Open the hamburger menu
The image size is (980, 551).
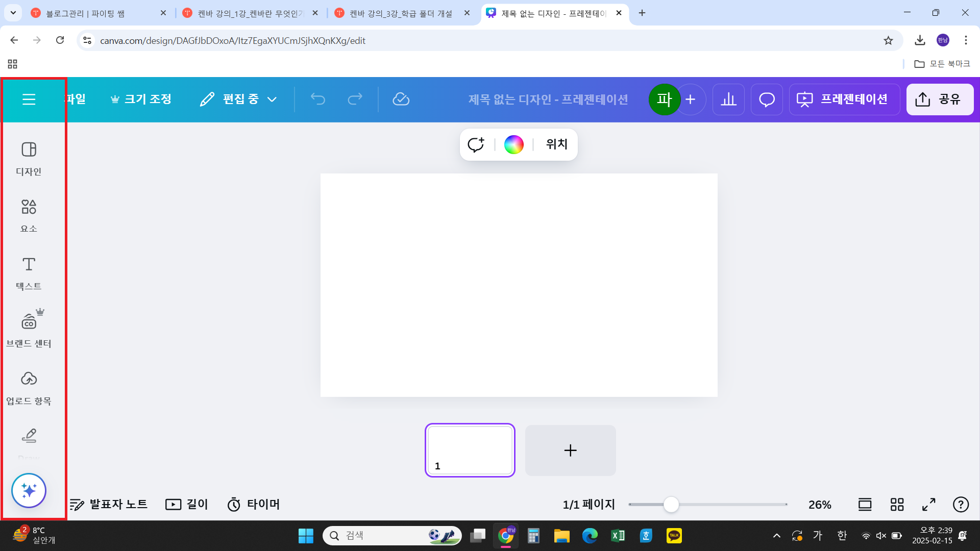[x=29, y=99]
